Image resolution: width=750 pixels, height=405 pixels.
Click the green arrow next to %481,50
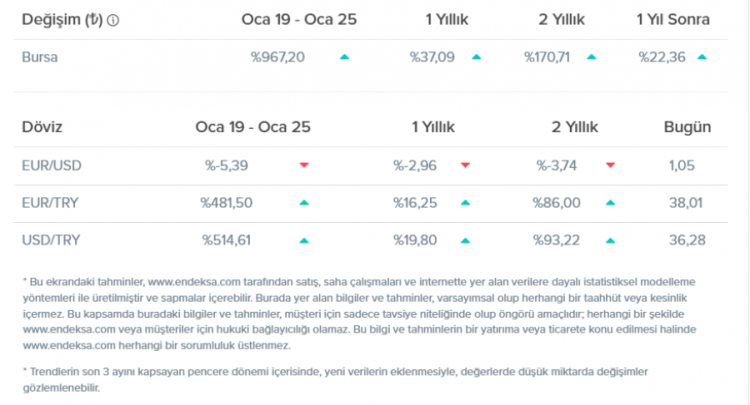click(x=304, y=203)
